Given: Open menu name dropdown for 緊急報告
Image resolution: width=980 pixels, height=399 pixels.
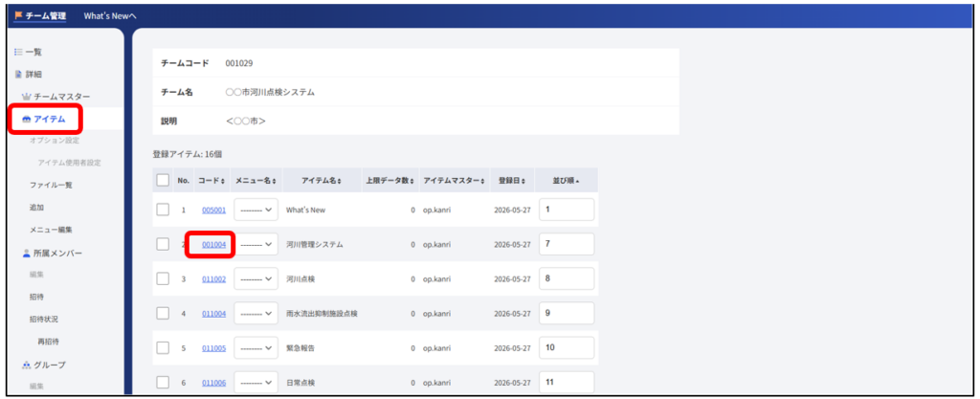Looking at the screenshot, I should tap(256, 347).
